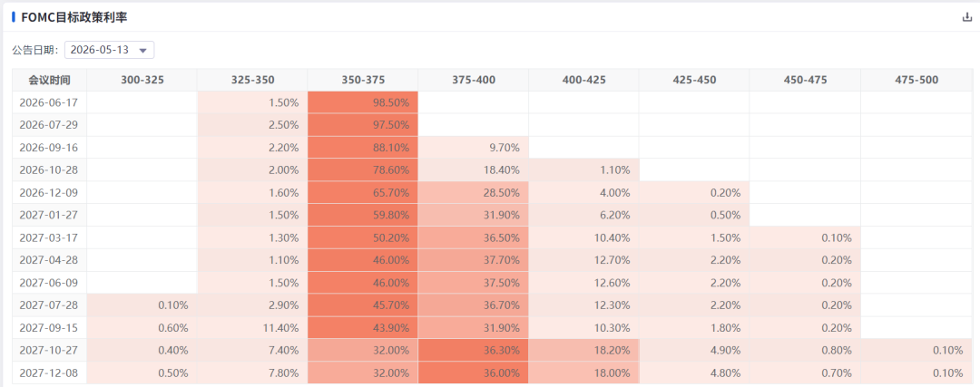Click the 会议时间 column header
Screen dimensions: 980x387
tap(49, 80)
